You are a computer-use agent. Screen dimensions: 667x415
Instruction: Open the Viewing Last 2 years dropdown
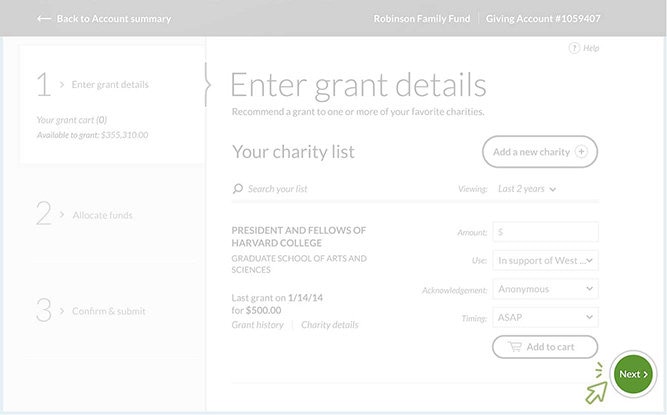(x=527, y=189)
